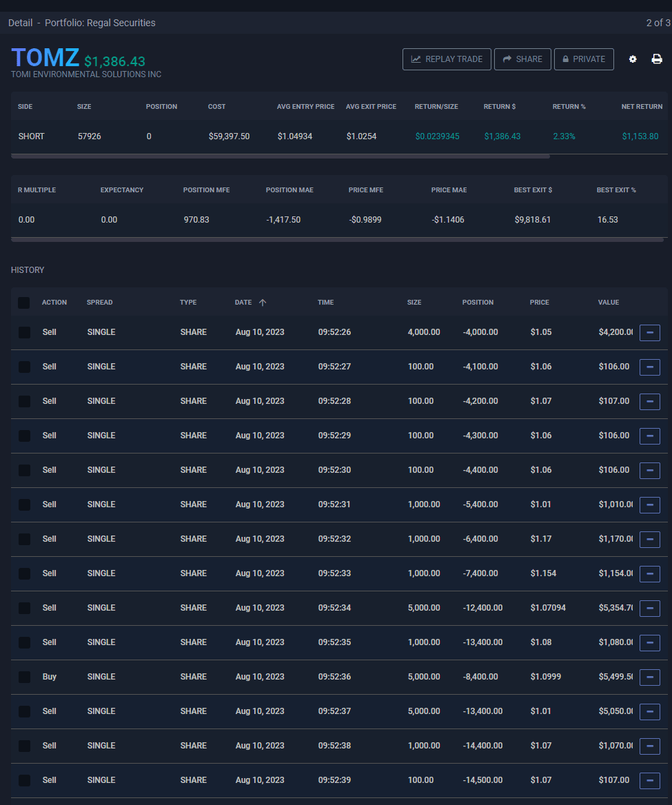Screen dimensions: 672x805
Task: Check the 09:52:27 Sell row checkbox
Action: point(24,367)
